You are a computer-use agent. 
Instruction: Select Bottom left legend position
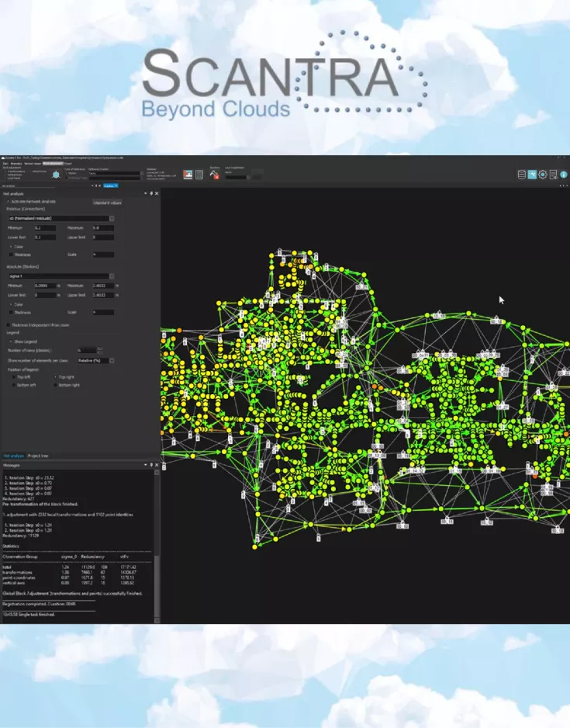coord(14,385)
